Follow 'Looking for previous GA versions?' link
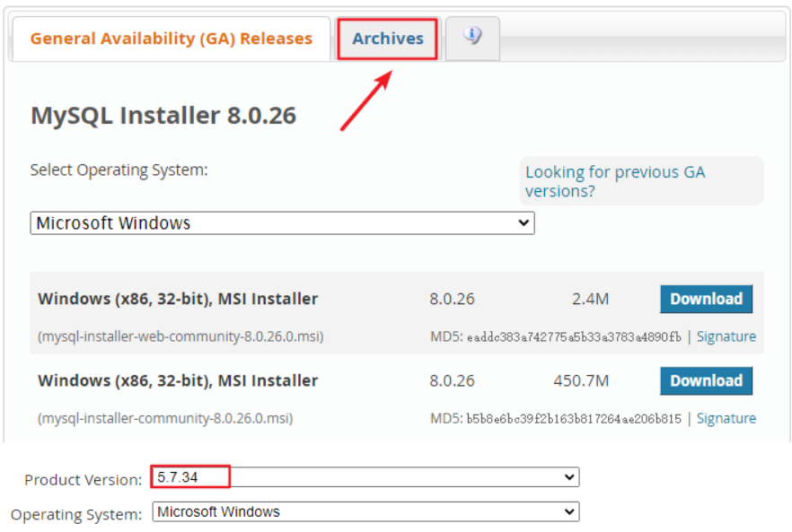This screenshot has width=792, height=532. point(615,181)
